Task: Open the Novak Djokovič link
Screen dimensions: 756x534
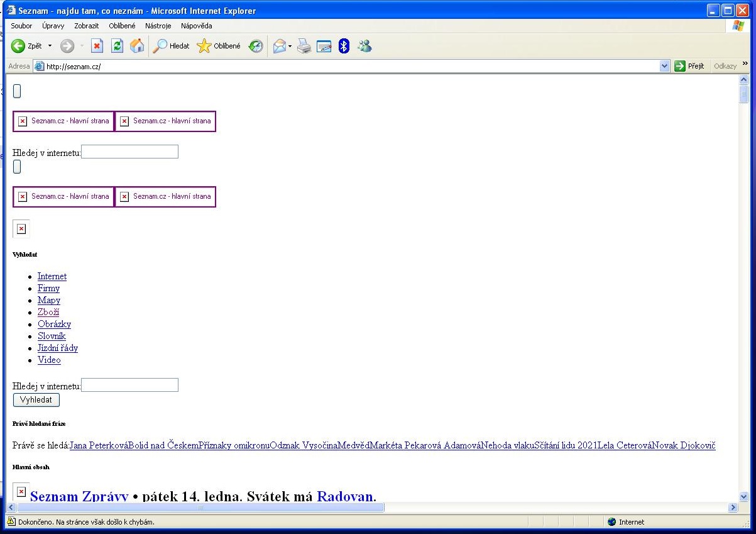Action: [684, 445]
